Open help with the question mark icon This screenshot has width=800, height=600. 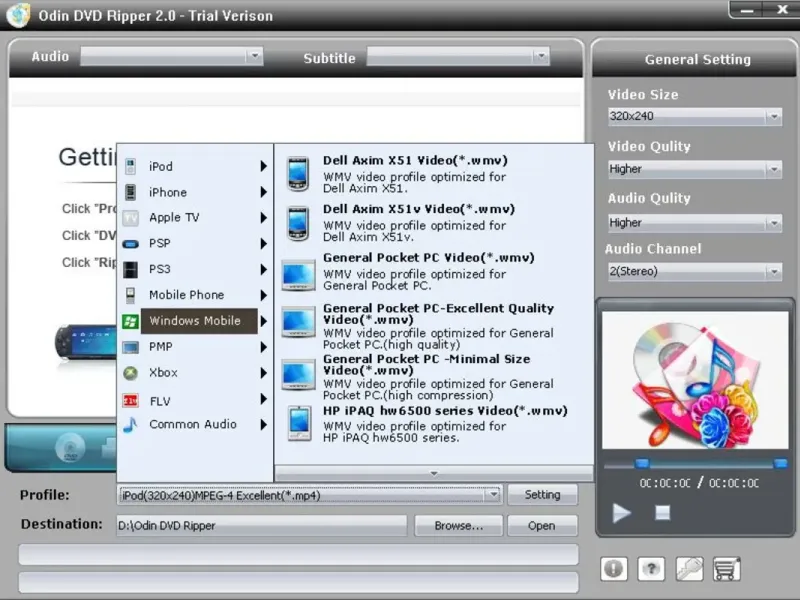click(651, 568)
